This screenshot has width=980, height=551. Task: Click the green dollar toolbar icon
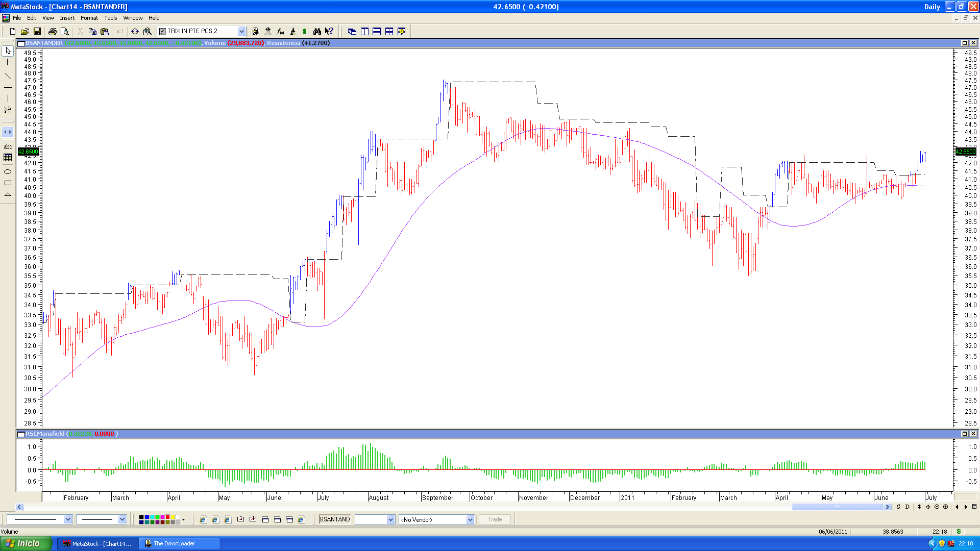point(305,31)
